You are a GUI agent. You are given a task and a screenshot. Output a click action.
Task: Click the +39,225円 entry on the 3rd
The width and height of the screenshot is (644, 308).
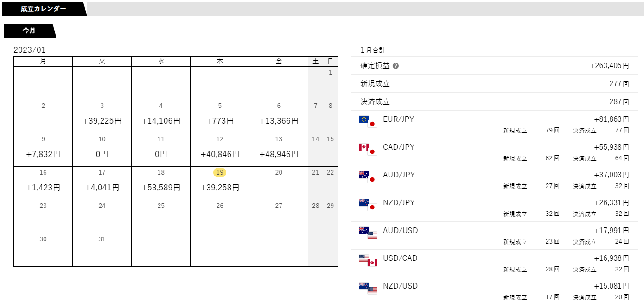[102, 121]
